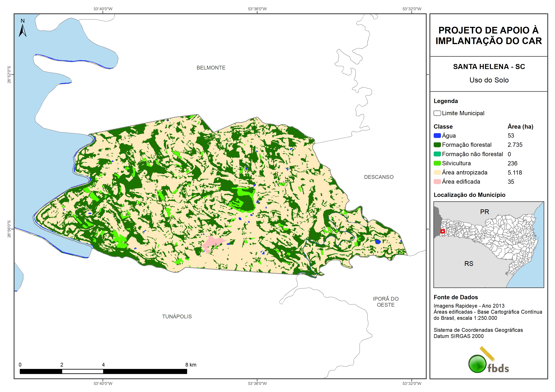The width and height of the screenshot is (555, 392).
Task: Click the pink built-up area on map
Action: (212, 243)
